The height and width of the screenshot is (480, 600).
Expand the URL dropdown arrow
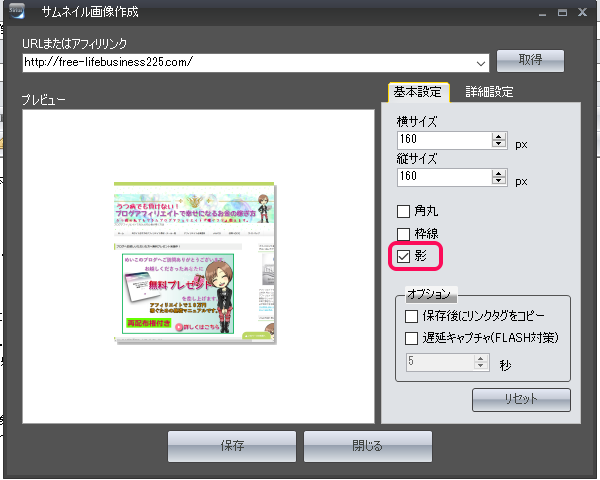tap(482, 63)
